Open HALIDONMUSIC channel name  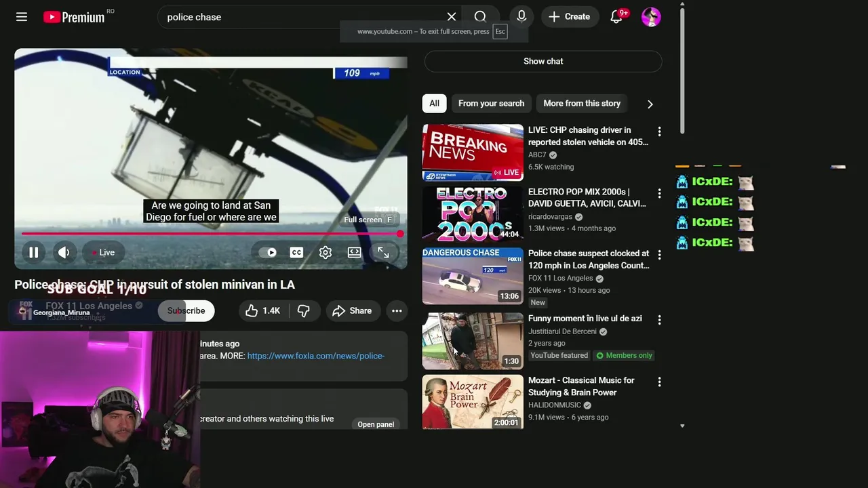555,405
